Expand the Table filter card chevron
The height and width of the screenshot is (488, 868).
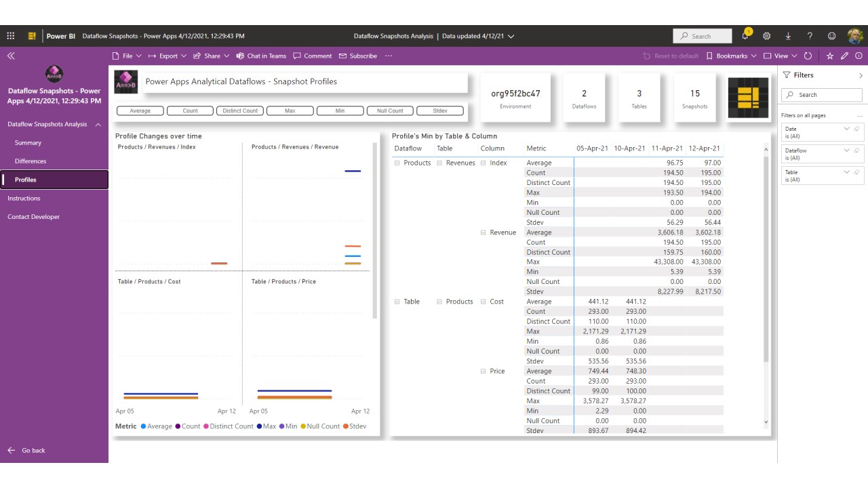coord(846,172)
